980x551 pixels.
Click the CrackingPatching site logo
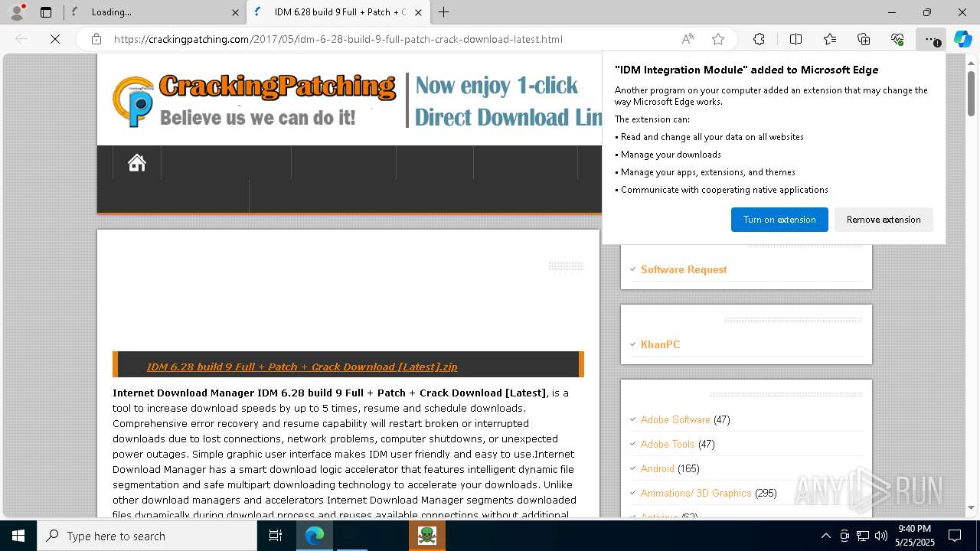point(255,99)
